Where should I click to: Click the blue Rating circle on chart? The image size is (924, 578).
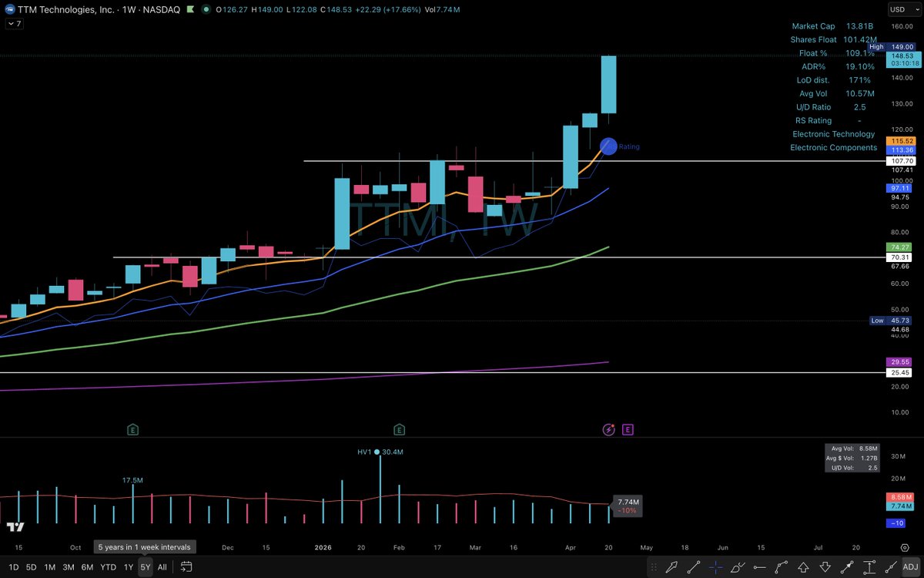pos(608,146)
